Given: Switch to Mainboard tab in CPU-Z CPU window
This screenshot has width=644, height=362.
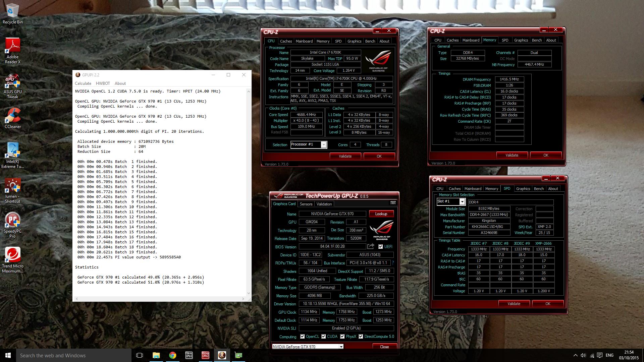Looking at the screenshot, I should point(304,41).
